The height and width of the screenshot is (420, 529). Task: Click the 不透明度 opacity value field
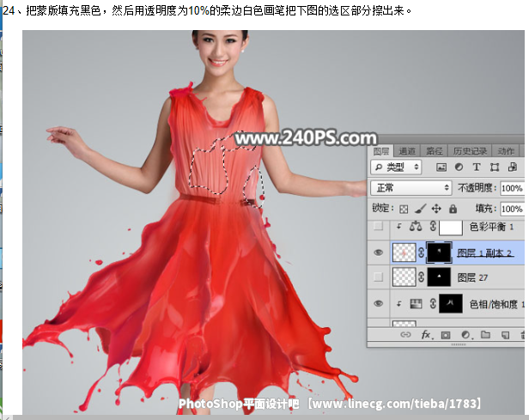(x=512, y=188)
